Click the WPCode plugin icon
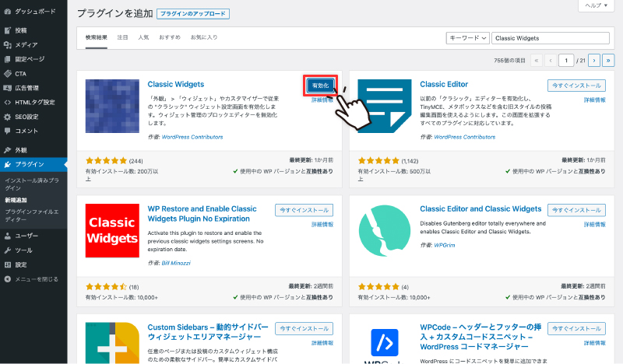Viewport: 623px width, 364px height. pyautogui.click(x=385, y=343)
